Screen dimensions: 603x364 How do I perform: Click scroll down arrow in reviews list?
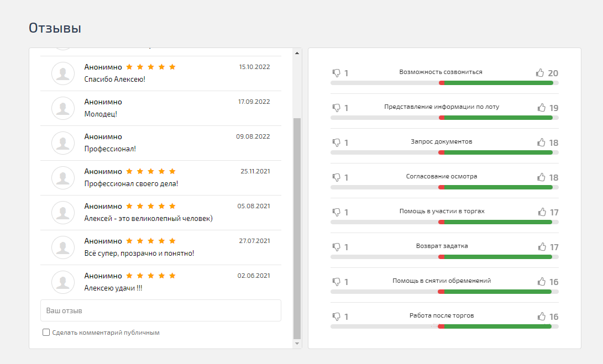tap(297, 344)
